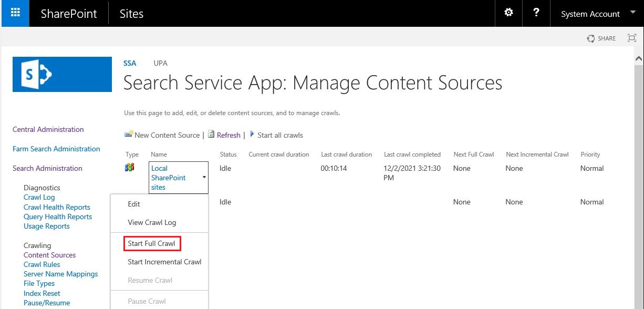
Task: Click Sites in the top bar
Action: coord(131,14)
